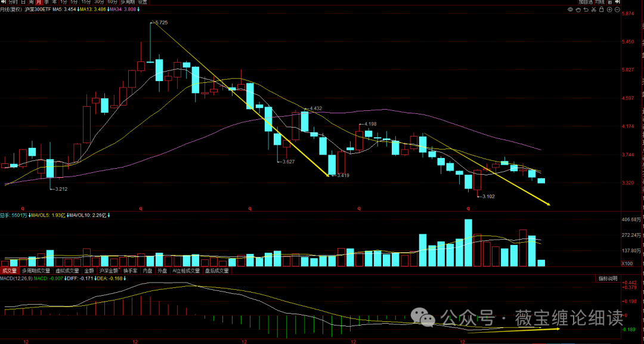This screenshot has width=644, height=344.
Task: Switch to the 分时 period tab
Action: pos(13,2)
